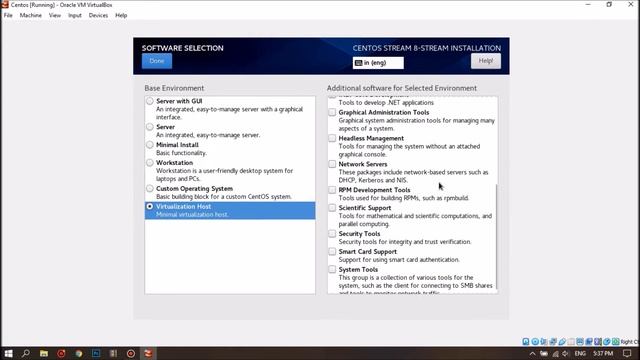The image size is (640, 360).
Task: Open Windows taskbar search
Action: [26, 353]
